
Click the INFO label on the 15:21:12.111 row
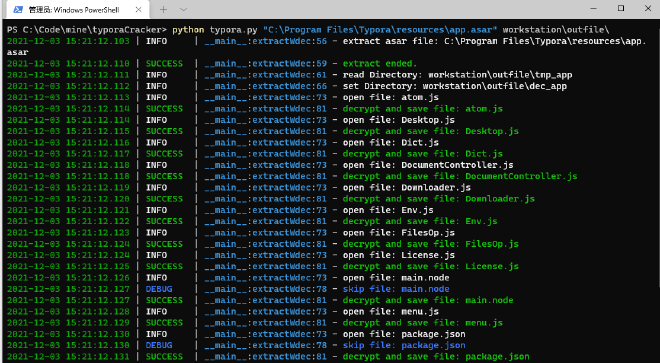pyautogui.click(x=157, y=75)
